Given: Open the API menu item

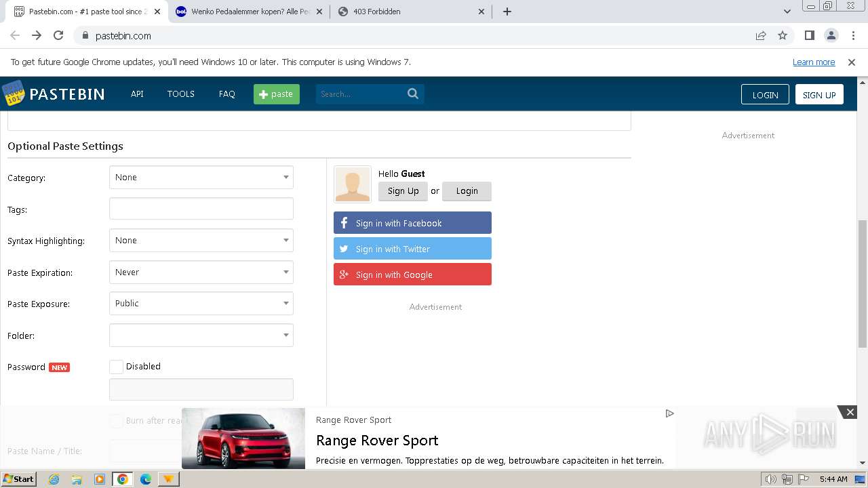Looking at the screenshot, I should pos(137,94).
